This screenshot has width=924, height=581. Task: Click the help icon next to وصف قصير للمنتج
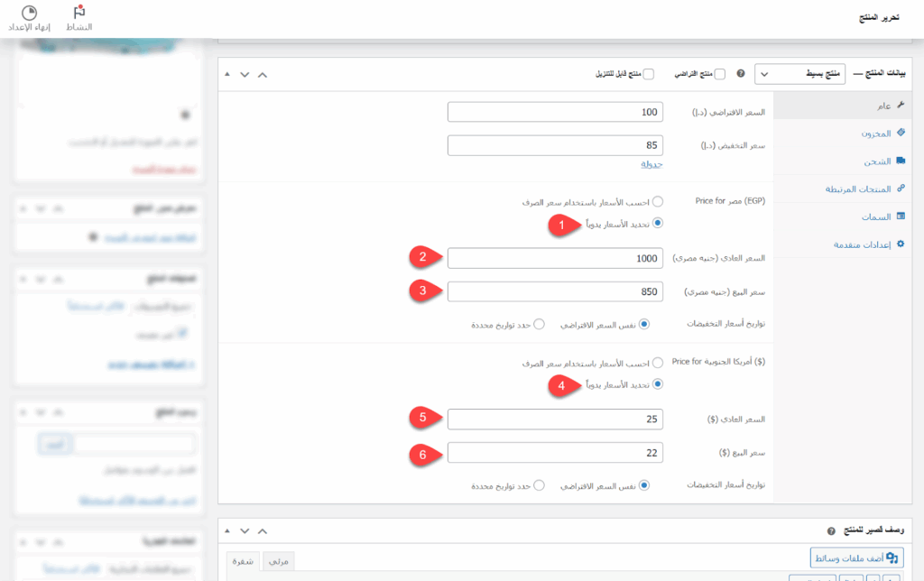(831, 531)
